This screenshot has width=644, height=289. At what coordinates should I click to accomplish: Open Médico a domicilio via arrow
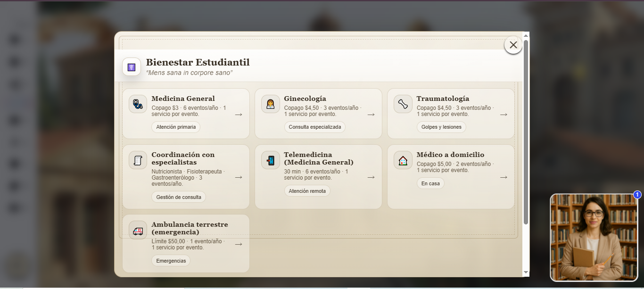tap(504, 177)
